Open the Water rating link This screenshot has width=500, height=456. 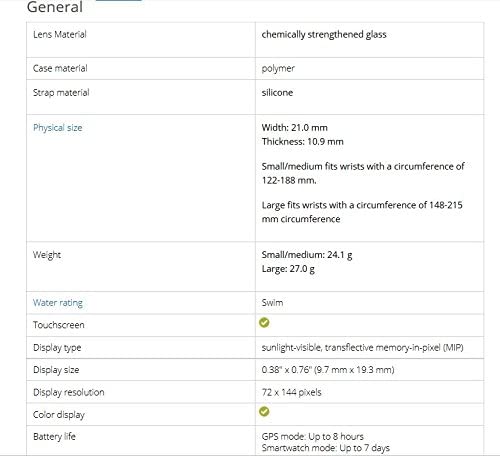[58, 303]
